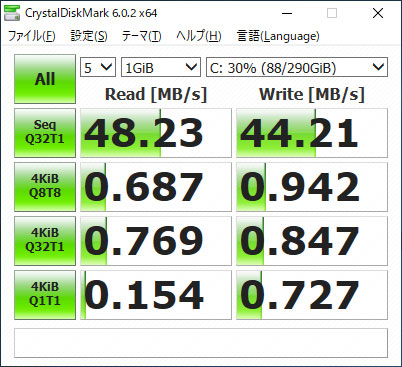The width and height of the screenshot is (402, 367).
Task: Click the Read [MB/s] column header
Action: point(156,94)
